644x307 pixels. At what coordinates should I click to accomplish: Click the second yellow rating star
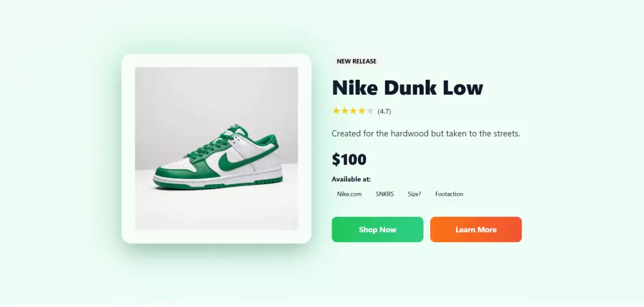coord(345,111)
